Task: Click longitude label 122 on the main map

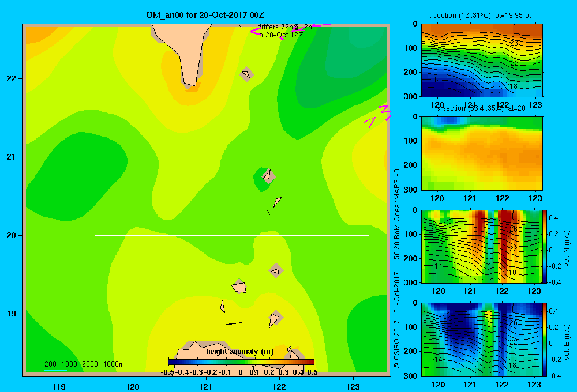Action: tap(280, 386)
